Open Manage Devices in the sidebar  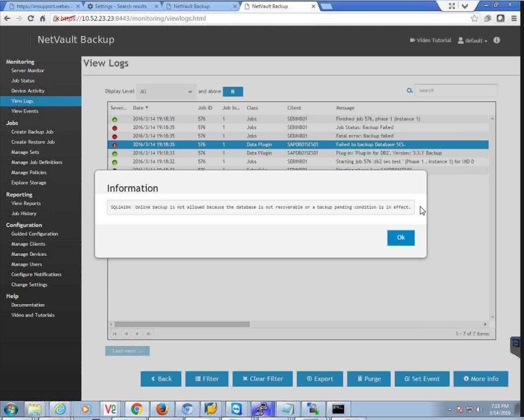coord(29,254)
